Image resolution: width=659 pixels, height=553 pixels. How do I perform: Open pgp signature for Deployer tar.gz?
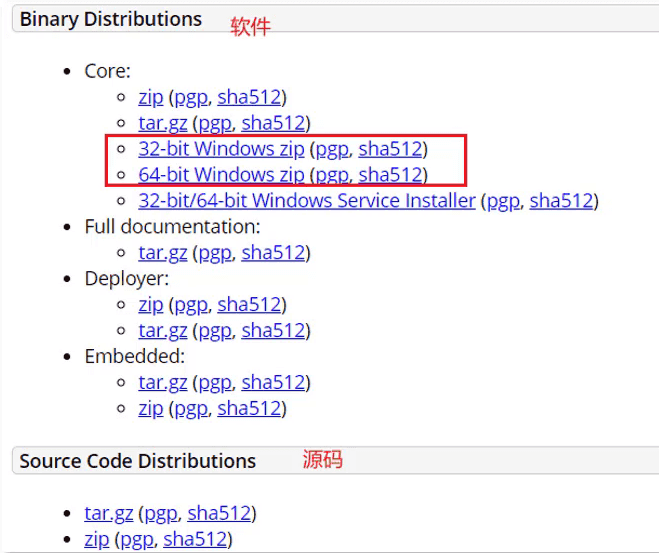pyautogui.click(x=215, y=331)
